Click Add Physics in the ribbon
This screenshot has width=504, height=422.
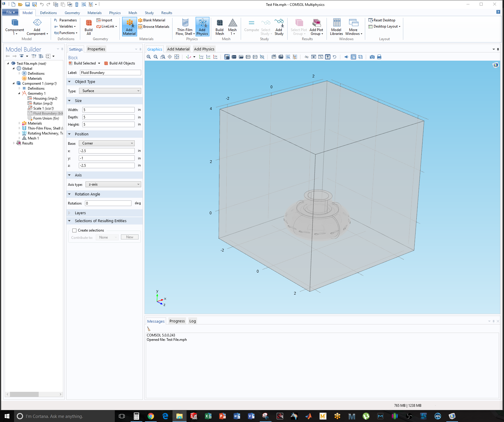[202, 27]
